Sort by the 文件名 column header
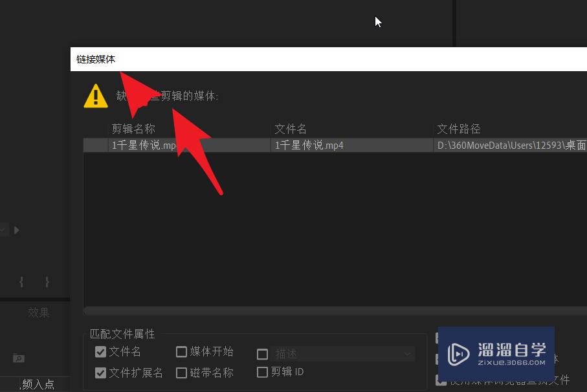 click(291, 129)
